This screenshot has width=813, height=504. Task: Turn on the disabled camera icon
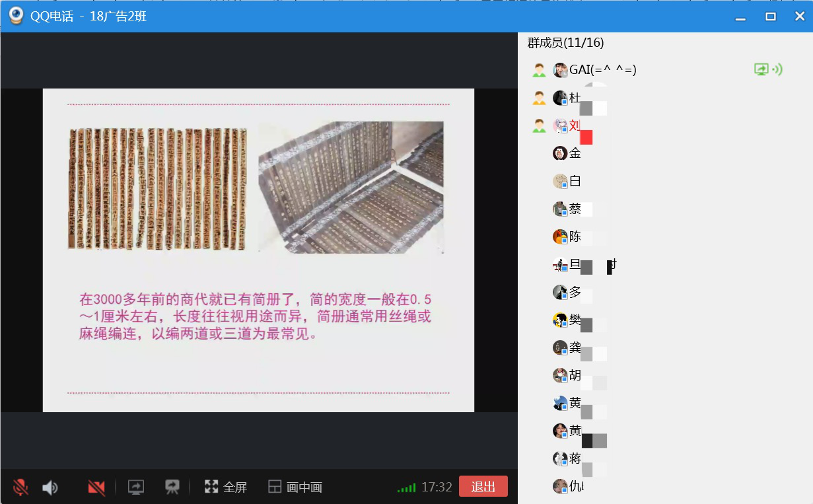click(96, 487)
